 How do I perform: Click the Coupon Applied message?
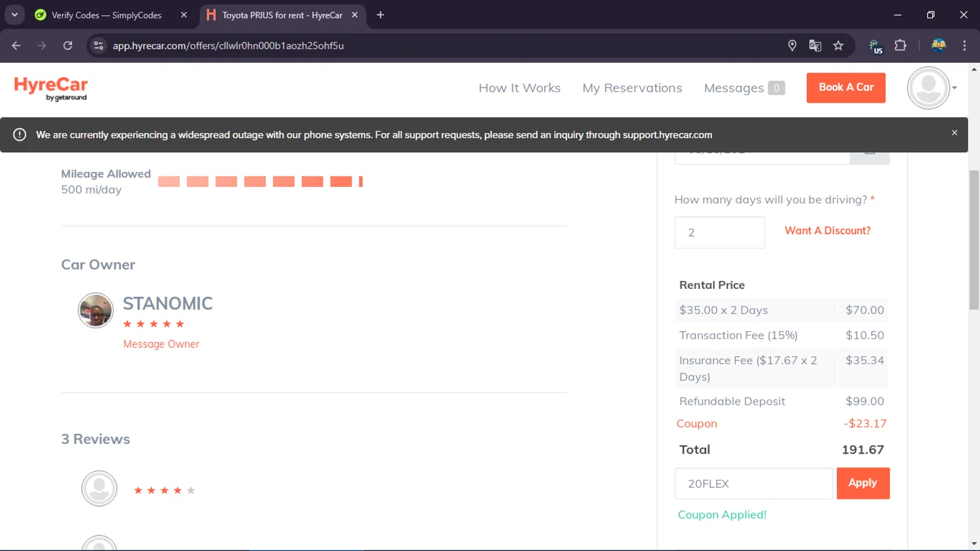click(722, 514)
